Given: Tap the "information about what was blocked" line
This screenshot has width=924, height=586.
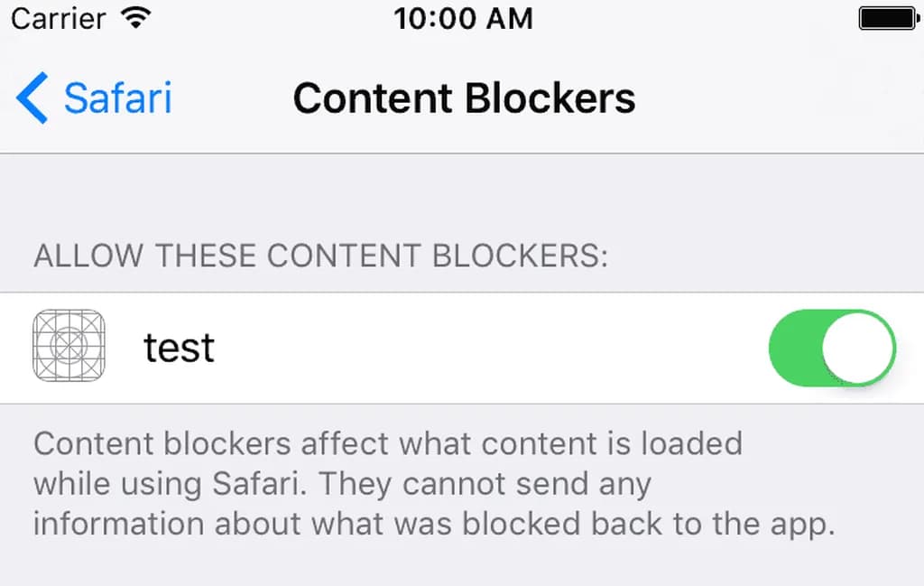Looking at the screenshot, I should [307, 524].
